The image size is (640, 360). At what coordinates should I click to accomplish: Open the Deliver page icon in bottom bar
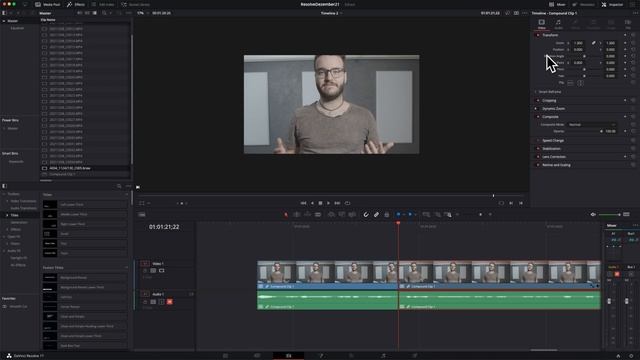click(415, 356)
